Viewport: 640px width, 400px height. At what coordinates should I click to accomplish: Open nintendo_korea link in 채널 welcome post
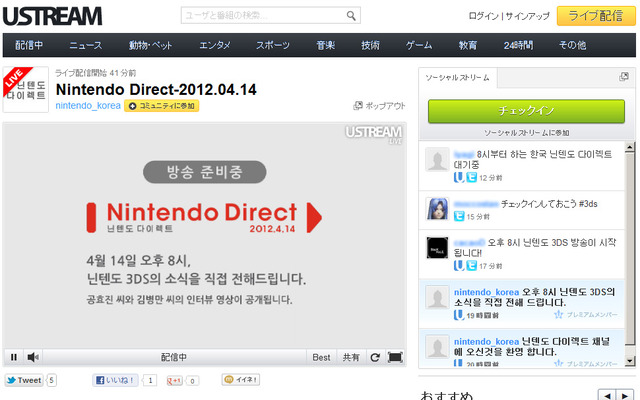tap(486, 341)
